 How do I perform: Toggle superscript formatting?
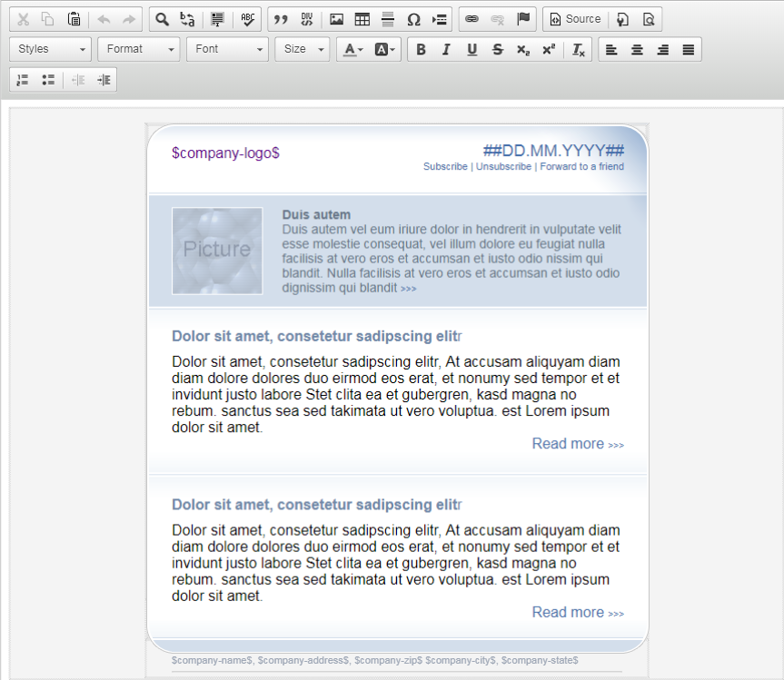tap(549, 49)
